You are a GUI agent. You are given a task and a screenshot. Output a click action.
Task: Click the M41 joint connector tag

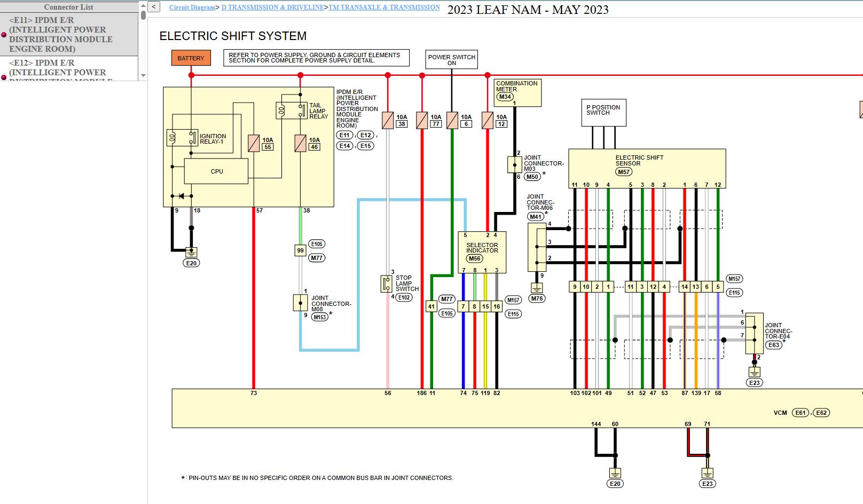[536, 217]
